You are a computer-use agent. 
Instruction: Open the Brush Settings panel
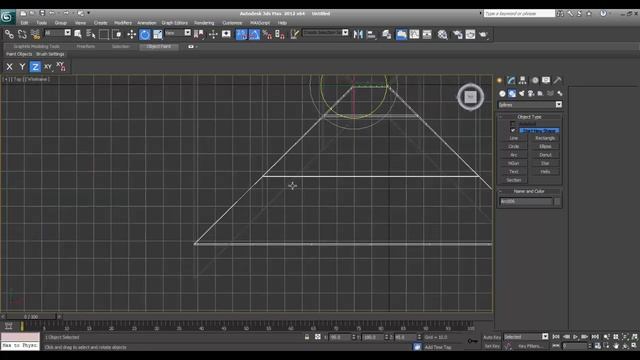click(50, 54)
